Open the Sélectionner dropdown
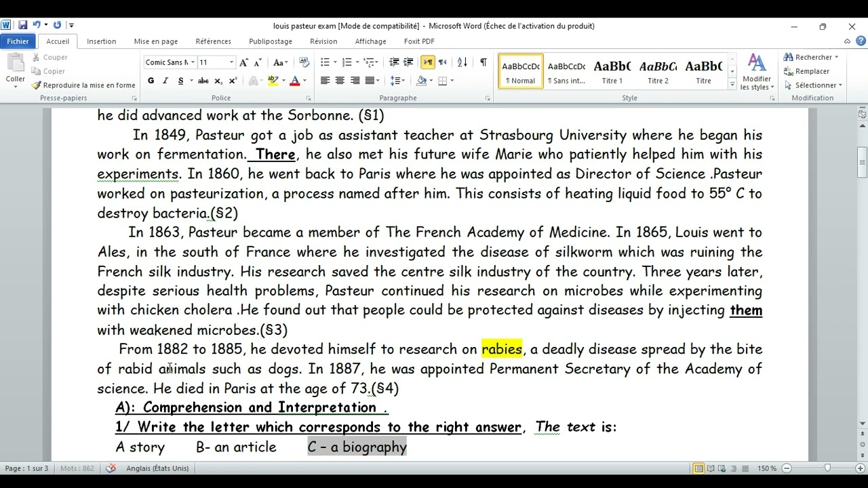 pyautogui.click(x=813, y=85)
